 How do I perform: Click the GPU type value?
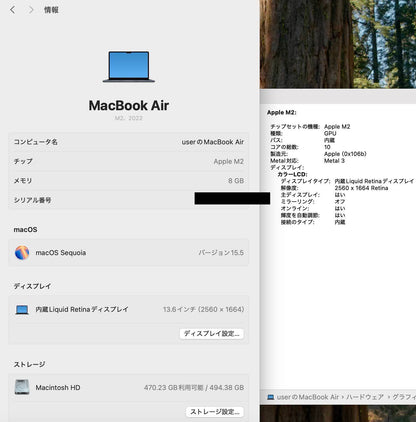tap(330, 133)
